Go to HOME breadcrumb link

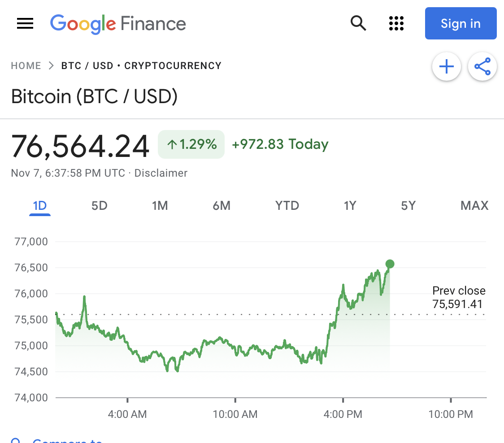point(26,65)
